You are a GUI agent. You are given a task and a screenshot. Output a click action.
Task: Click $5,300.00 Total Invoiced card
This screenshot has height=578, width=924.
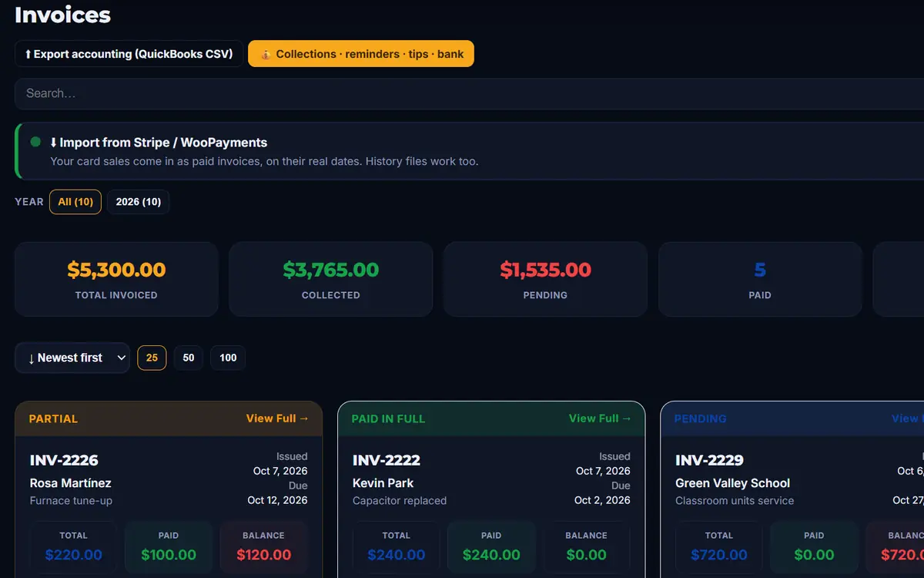click(x=116, y=279)
